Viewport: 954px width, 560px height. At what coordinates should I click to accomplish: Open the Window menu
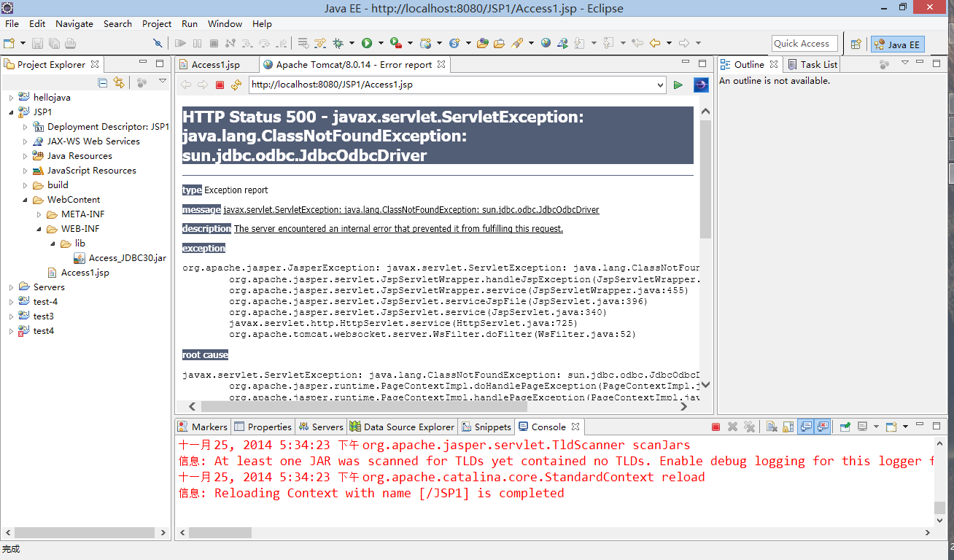[225, 23]
